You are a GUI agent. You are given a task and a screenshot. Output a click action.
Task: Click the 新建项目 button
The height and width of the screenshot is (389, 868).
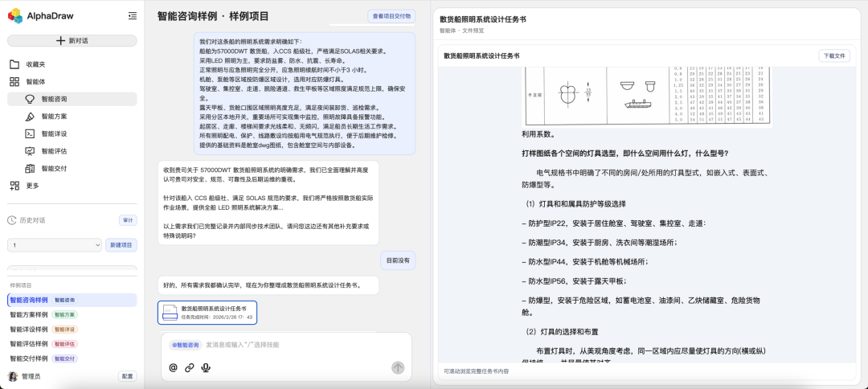(121, 245)
